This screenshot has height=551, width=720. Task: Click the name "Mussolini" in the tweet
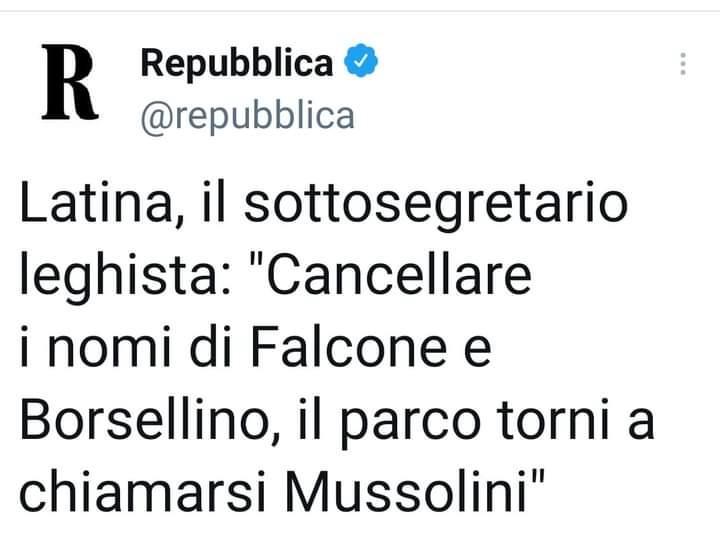tap(406, 491)
